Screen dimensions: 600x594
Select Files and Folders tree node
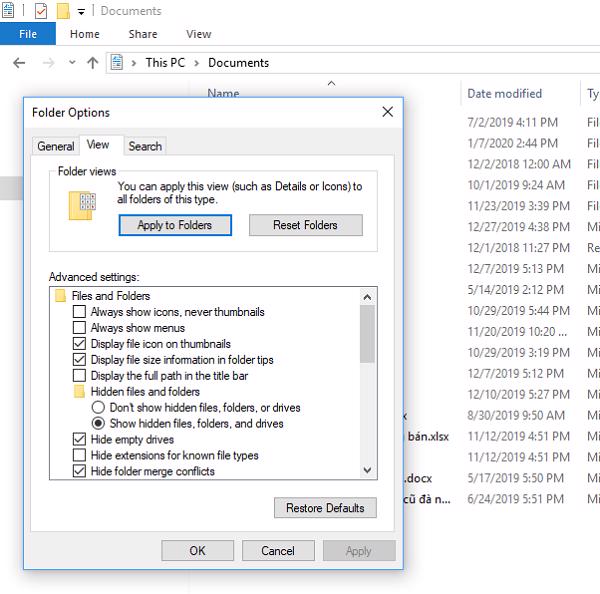pyautogui.click(x=111, y=296)
